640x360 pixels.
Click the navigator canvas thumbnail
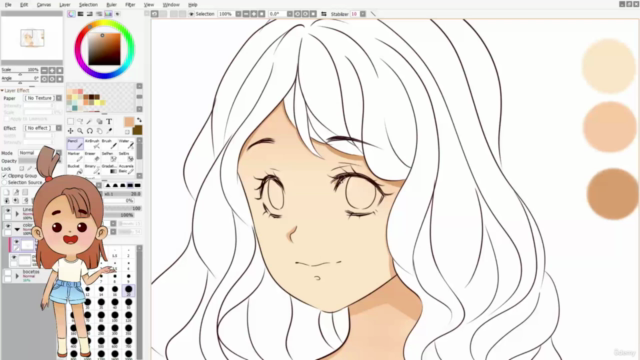point(32,38)
